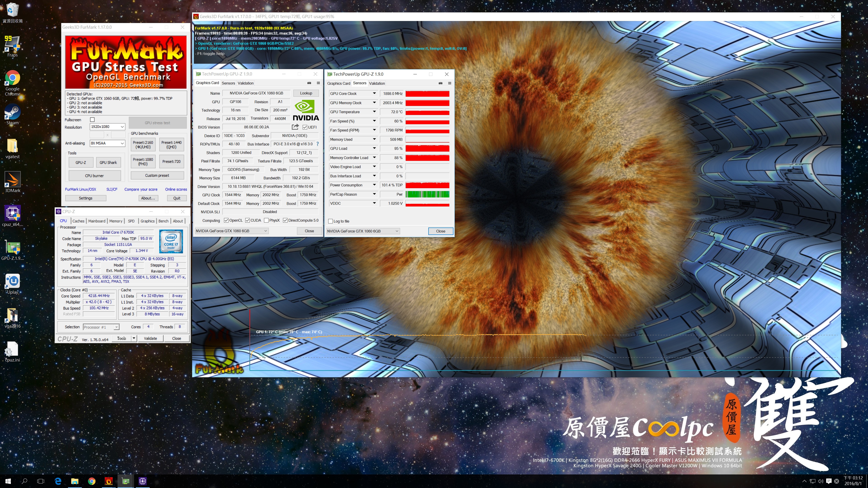
Task: Click the GPU Load red sensor graph
Action: point(427,148)
